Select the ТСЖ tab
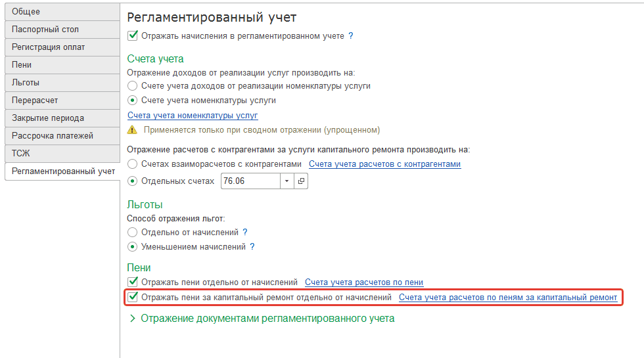This screenshot has width=644, height=358. 62,153
